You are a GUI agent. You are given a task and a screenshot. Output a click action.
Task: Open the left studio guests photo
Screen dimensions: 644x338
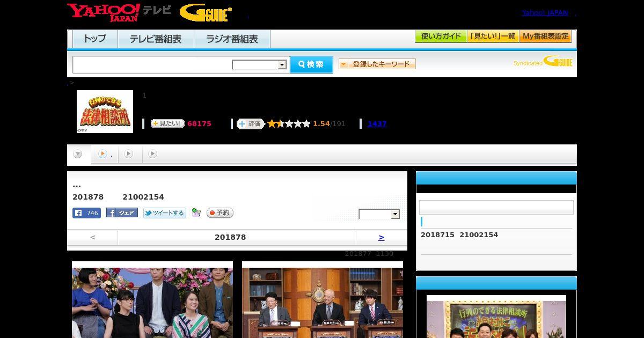[x=152, y=299]
